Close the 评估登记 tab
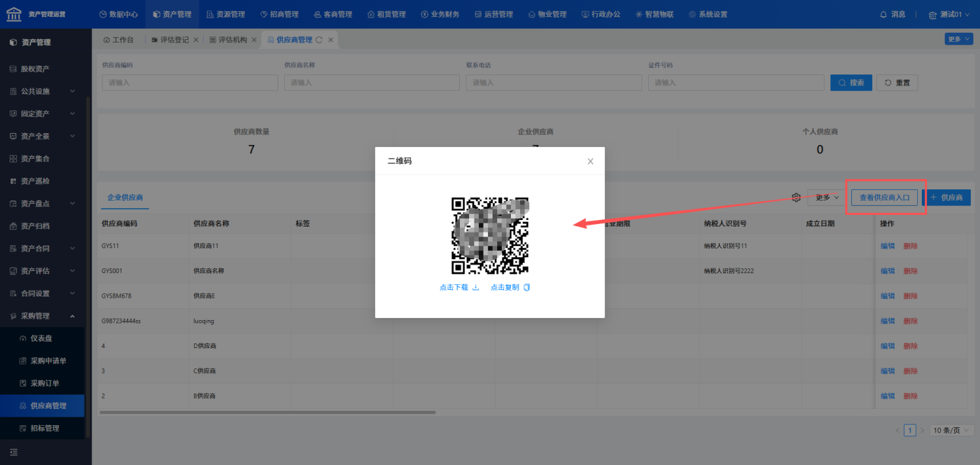This screenshot has height=465, width=980. (196, 40)
